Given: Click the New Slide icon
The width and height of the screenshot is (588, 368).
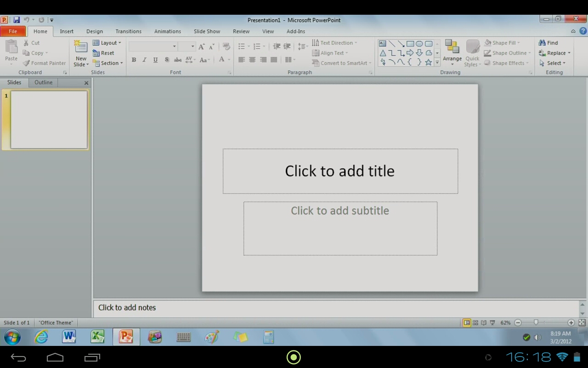Looking at the screenshot, I should [81, 47].
